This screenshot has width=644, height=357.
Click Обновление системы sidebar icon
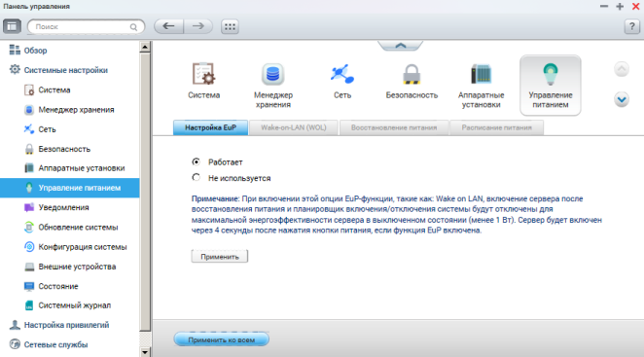[x=29, y=228]
